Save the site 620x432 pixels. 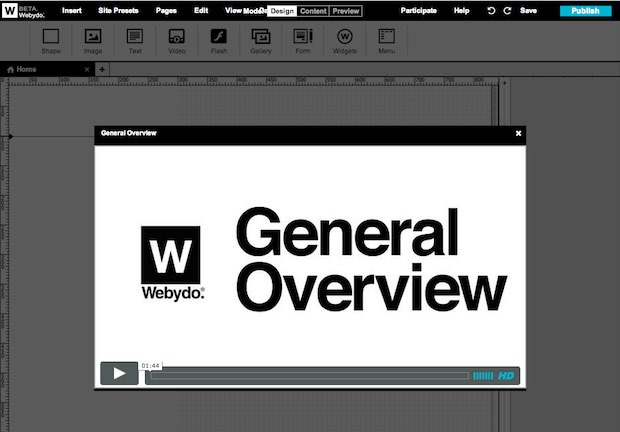coord(528,11)
